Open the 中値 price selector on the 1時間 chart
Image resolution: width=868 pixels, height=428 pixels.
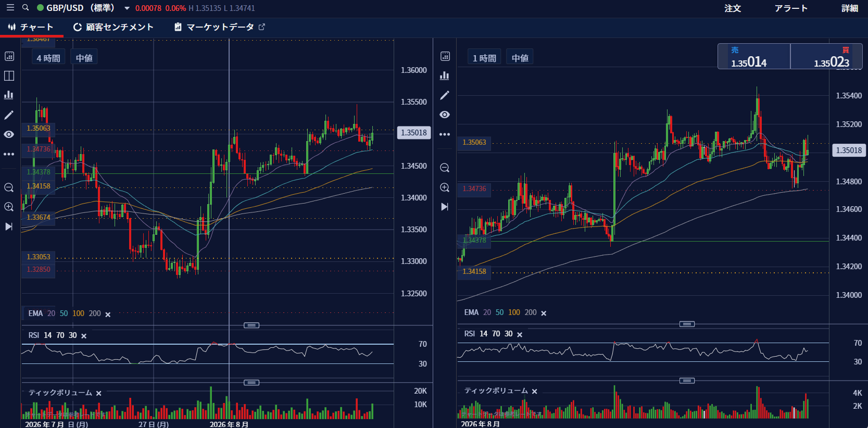pos(520,58)
